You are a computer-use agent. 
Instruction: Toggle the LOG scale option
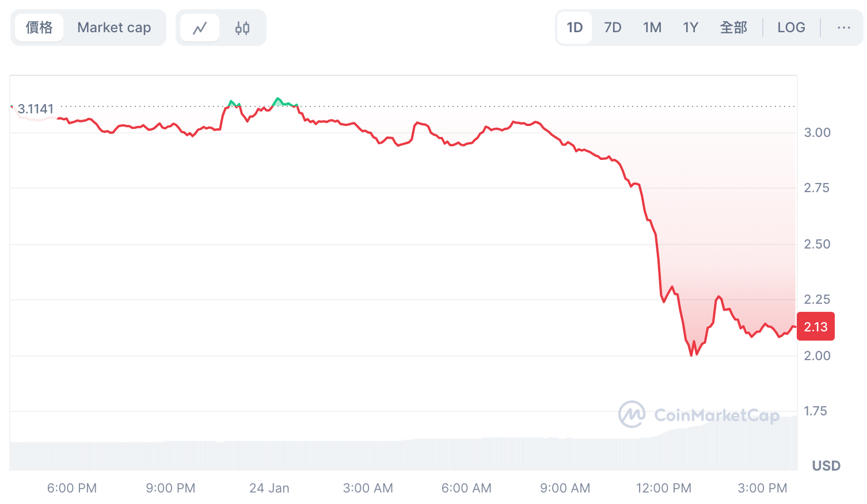point(791,27)
